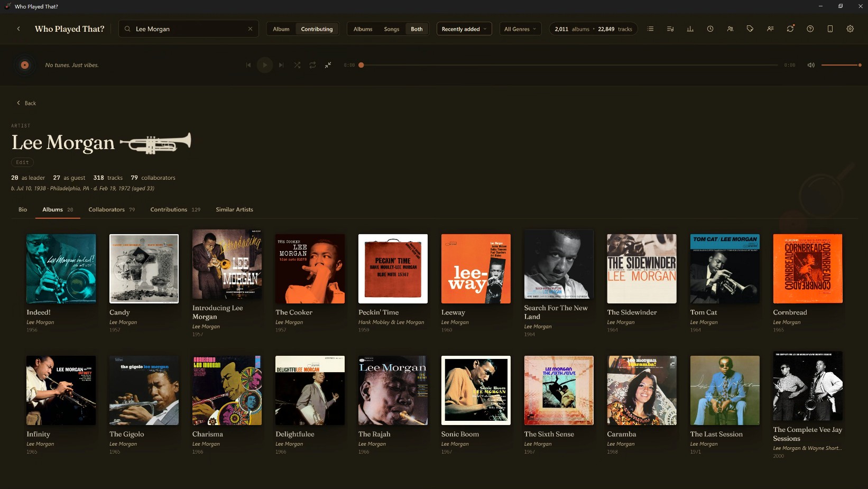Open the Tom Cat album cover
The image size is (868, 489).
click(x=725, y=269)
